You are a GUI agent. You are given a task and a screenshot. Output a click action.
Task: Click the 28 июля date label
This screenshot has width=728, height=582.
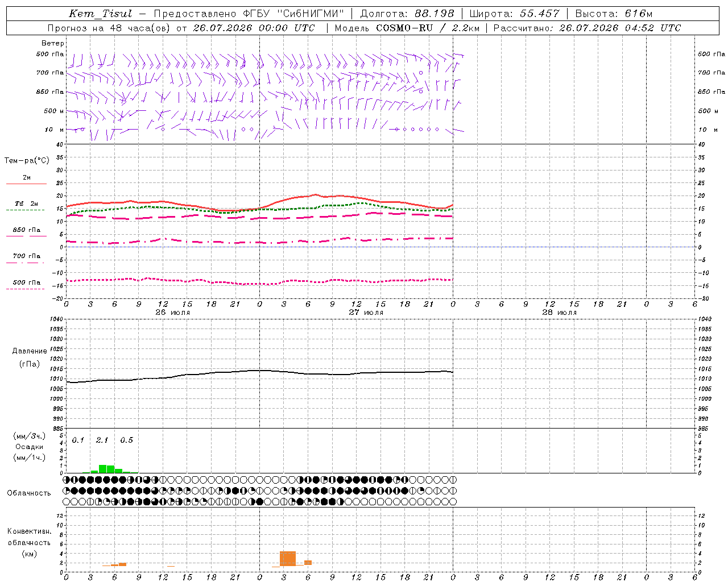click(x=559, y=312)
